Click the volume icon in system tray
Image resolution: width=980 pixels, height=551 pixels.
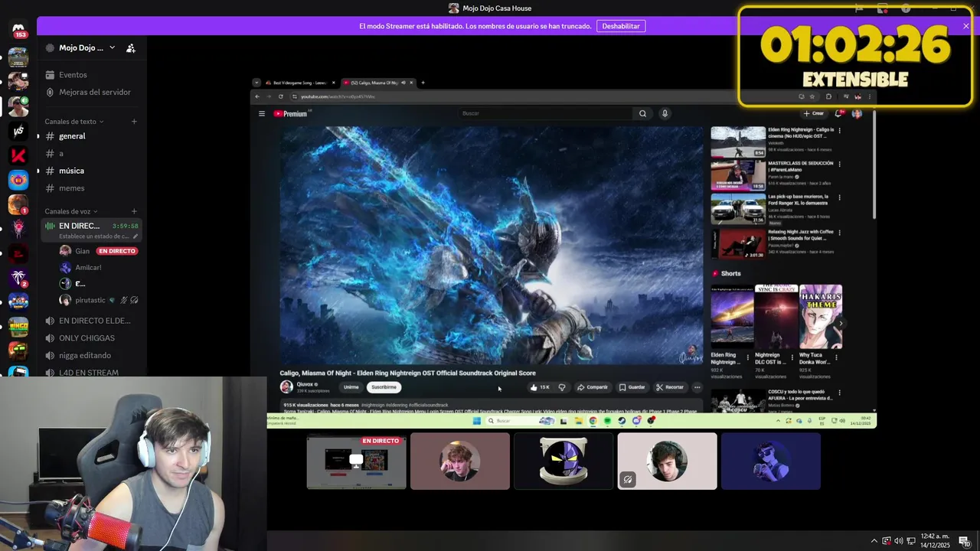898,541
